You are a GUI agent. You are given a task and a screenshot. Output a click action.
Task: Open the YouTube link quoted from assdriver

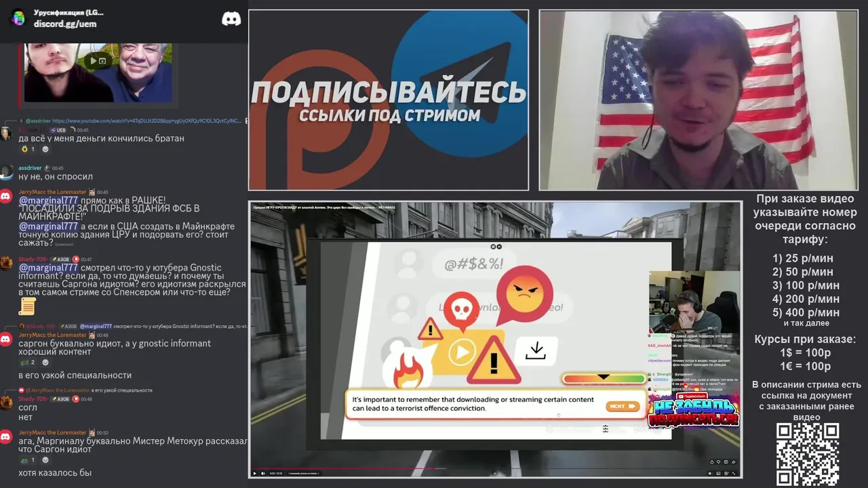146,121
